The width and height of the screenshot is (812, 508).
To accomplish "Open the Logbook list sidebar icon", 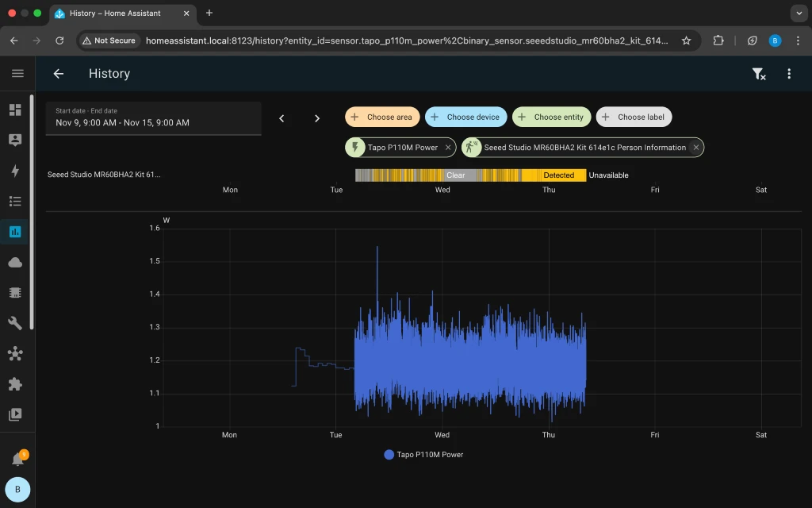I will (x=15, y=202).
